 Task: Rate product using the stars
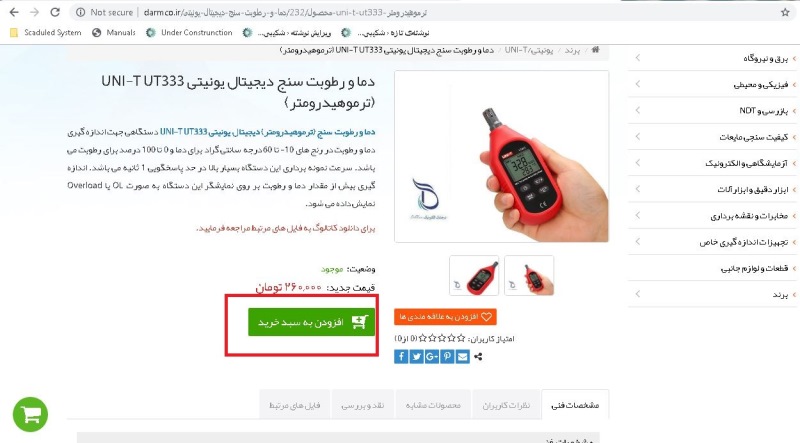tap(442, 338)
